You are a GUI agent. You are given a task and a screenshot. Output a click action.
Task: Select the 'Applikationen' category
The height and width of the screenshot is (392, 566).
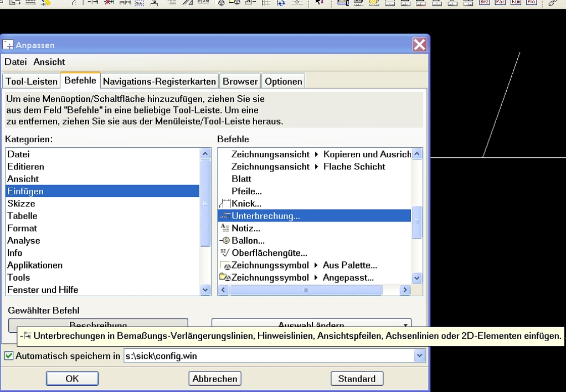coord(102,265)
